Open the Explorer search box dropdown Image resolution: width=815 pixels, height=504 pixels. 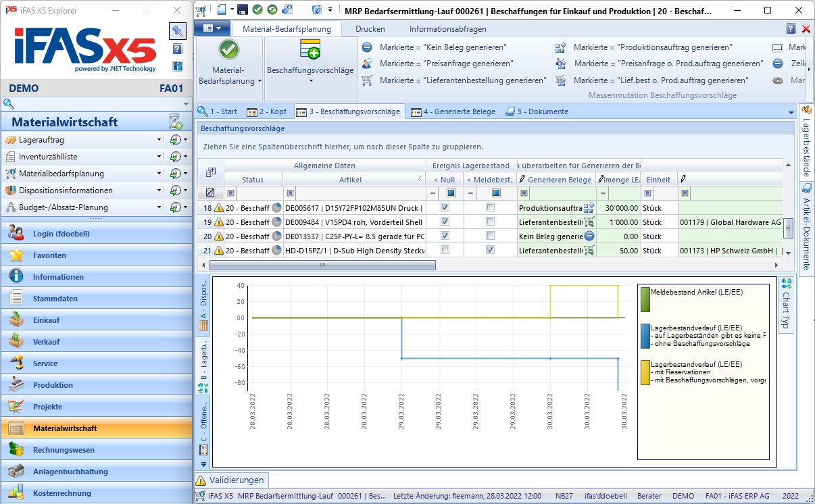pos(186,104)
